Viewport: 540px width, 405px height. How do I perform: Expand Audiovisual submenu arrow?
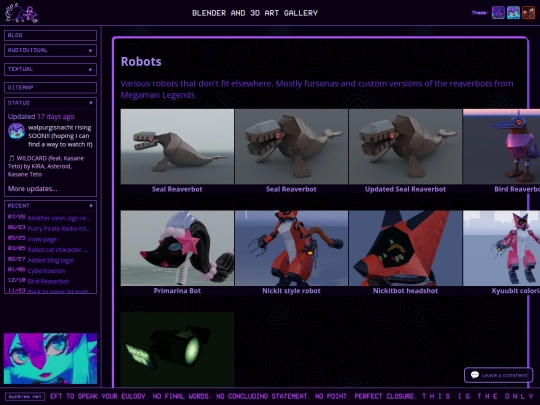click(x=91, y=50)
